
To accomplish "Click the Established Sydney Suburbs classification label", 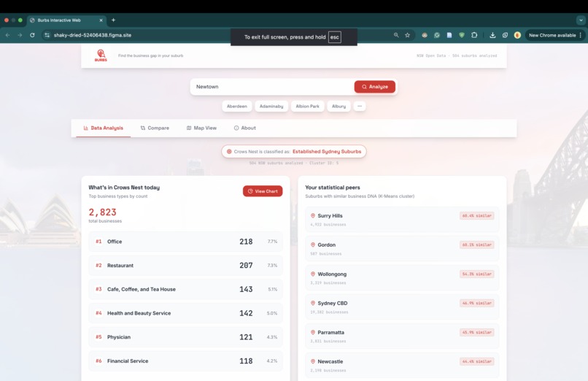I will pyautogui.click(x=327, y=152).
